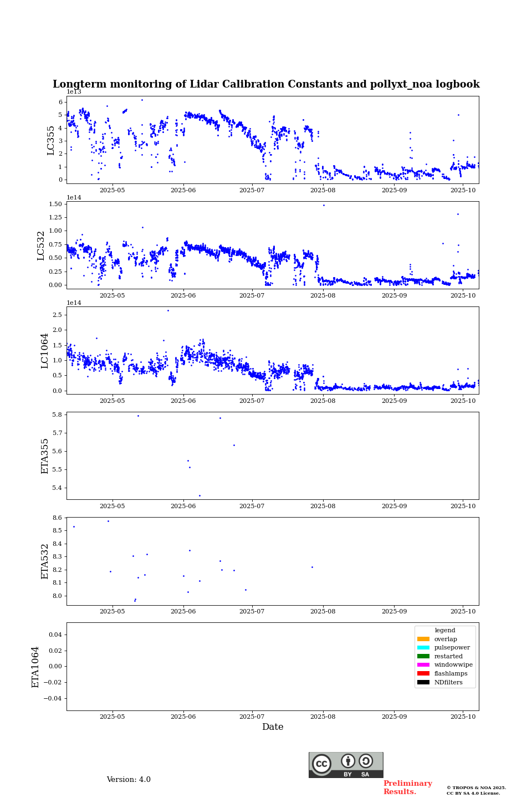Screen dimensions: 532x798
Task: Click the LC532 y-axis label
Action: coord(41,245)
